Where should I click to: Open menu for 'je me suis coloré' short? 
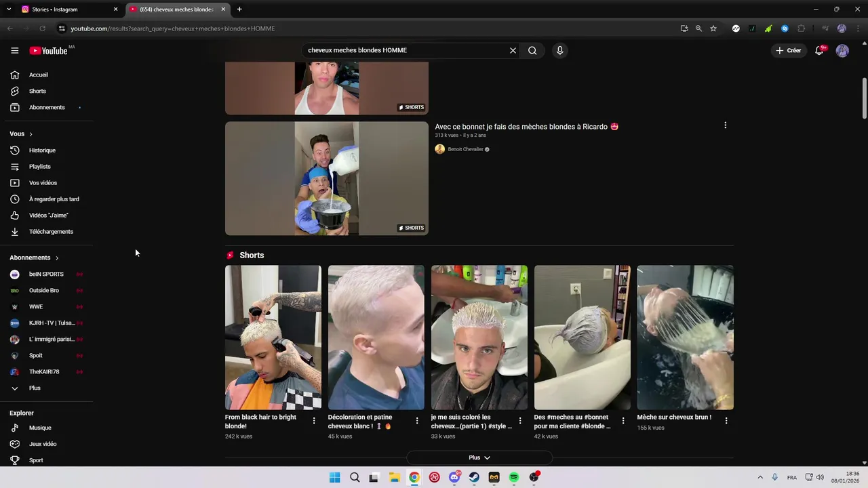[x=520, y=421]
